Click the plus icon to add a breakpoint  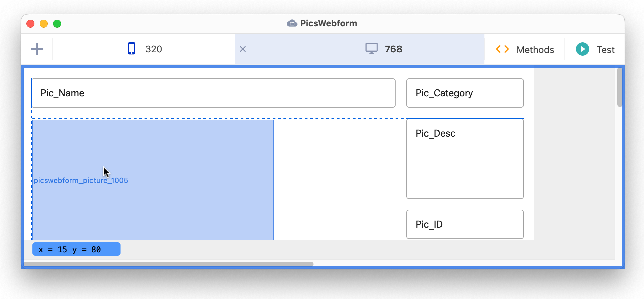point(37,49)
